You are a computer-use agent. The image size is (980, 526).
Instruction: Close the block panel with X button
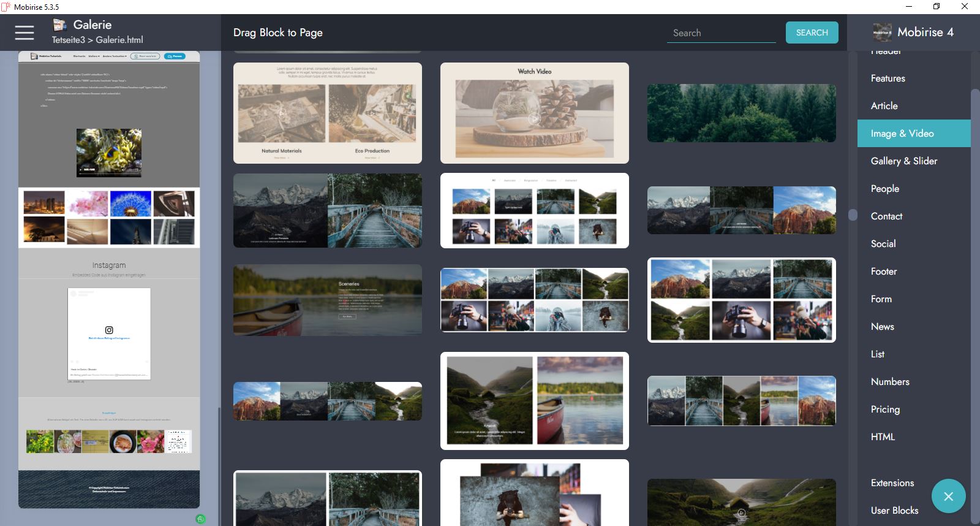coord(948,496)
